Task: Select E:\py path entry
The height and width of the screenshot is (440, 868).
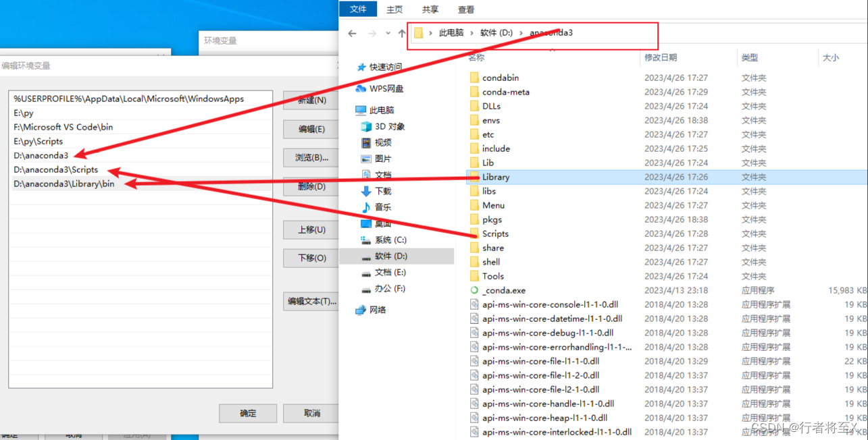Action: click(x=141, y=113)
